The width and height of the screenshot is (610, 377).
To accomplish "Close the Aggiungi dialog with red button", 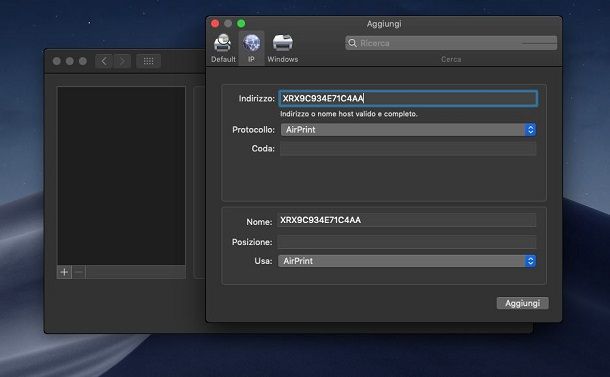I will (x=215, y=24).
